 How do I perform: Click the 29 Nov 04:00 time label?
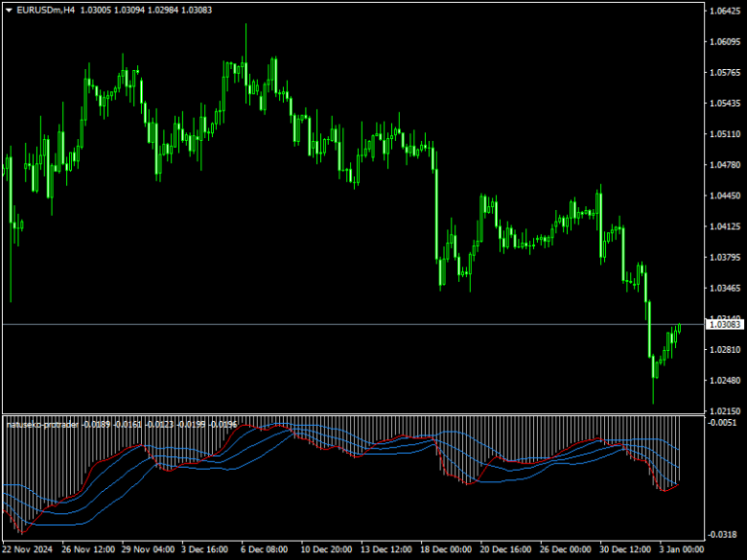click(148, 549)
